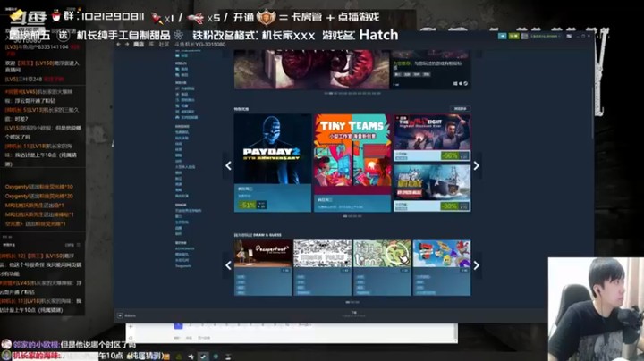Image resolution: width=644 pixels, height=361 pixels.
Task: Show next Draw & Guess recommendations with right arrow
Action: point(476,265)
